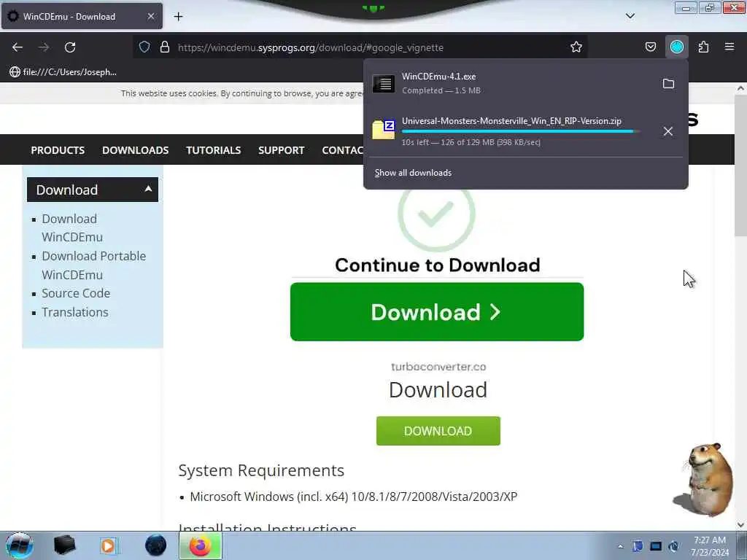Show hidden tray icons arrow
Image resolution: width=747 pixels, height=560 pixels.
pos(620,546)
